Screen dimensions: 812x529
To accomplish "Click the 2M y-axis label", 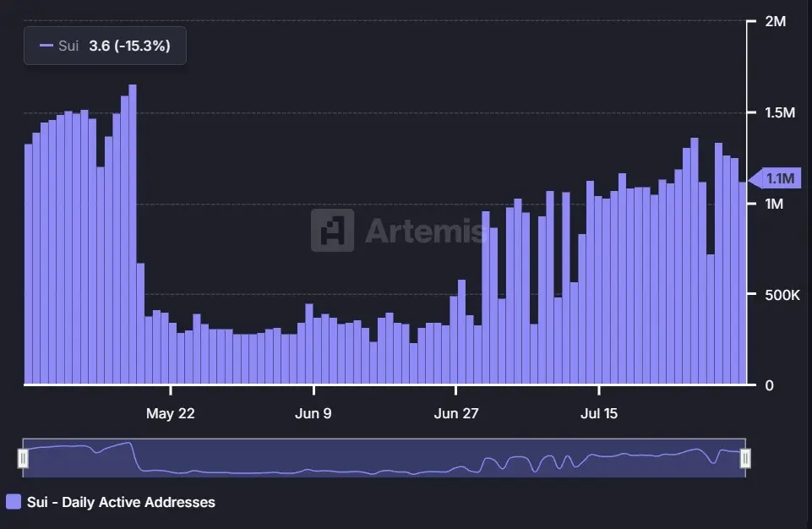I will coord(775,21).
